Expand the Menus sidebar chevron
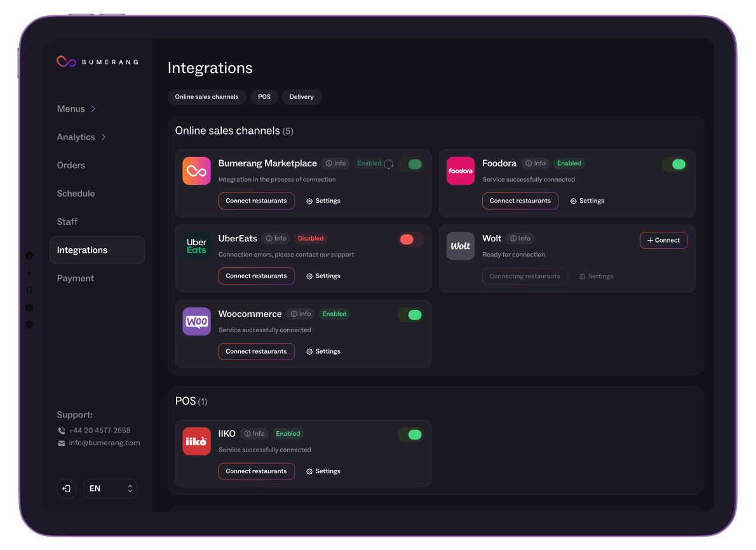The image size is (756, 550). [x=93, y=109]
